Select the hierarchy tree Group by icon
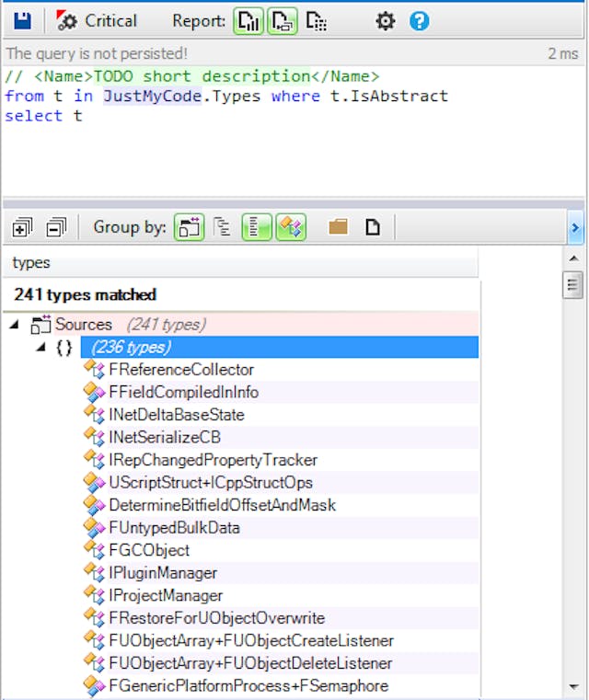589x700 pixels. coord(222,226)
